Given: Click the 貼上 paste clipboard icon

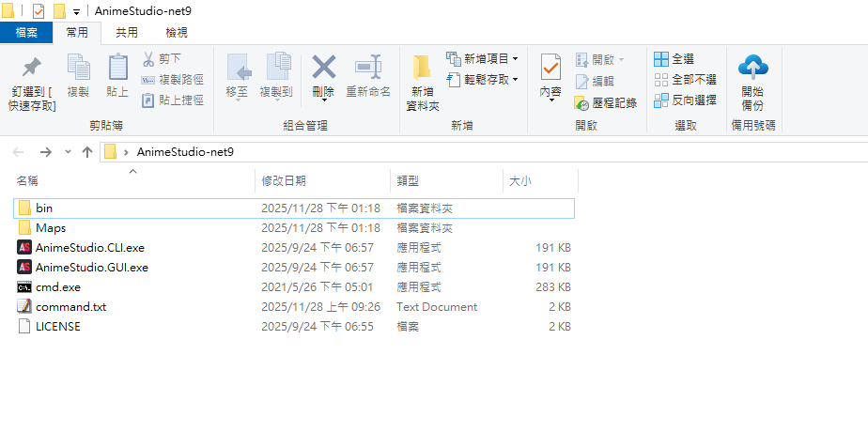Looking at the screenshot, I should (117, 69).
